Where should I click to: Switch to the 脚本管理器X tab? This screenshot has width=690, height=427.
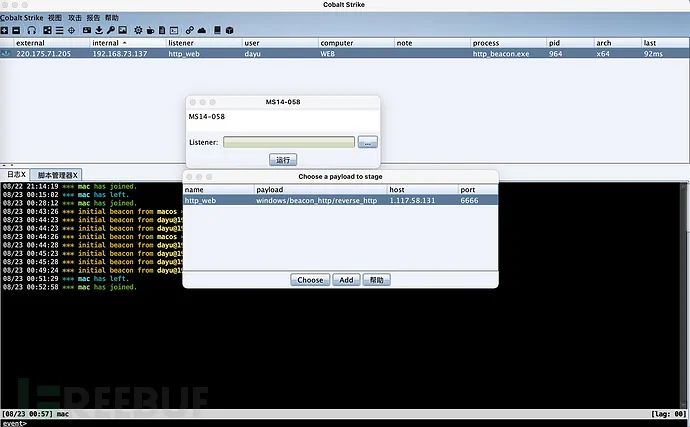tap(57, 175)
